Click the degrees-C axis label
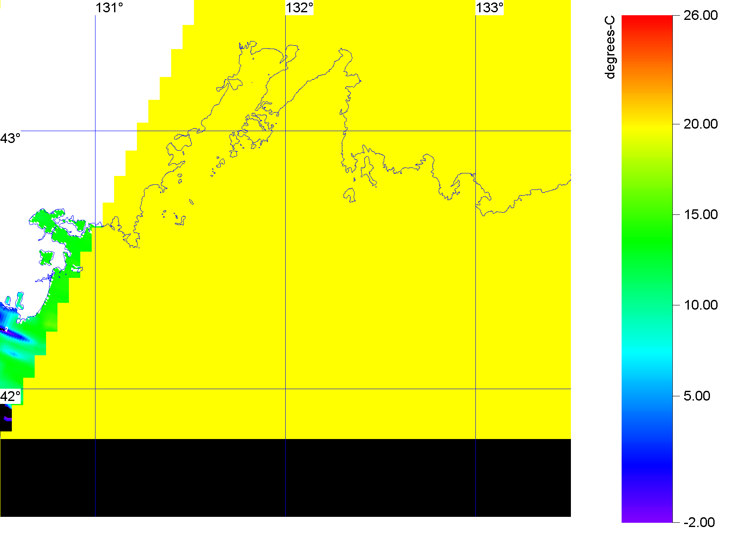The image size is (756, 538). [x=610, y=47]
